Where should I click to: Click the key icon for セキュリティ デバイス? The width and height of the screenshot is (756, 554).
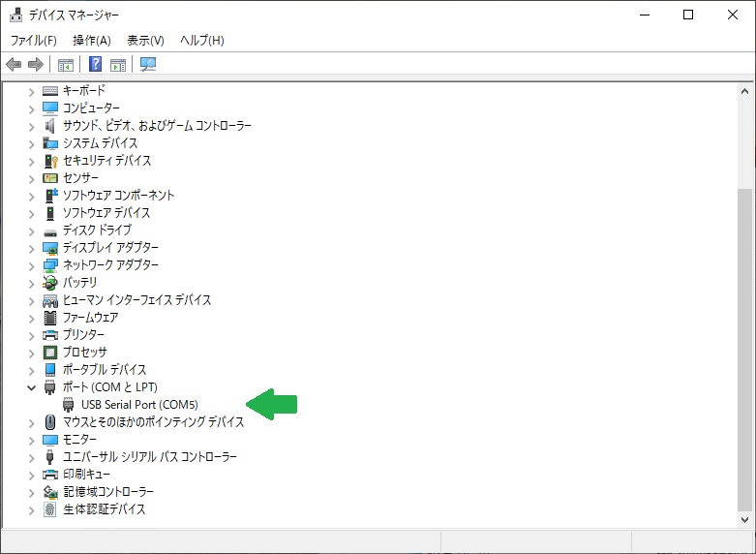point(50,161)
